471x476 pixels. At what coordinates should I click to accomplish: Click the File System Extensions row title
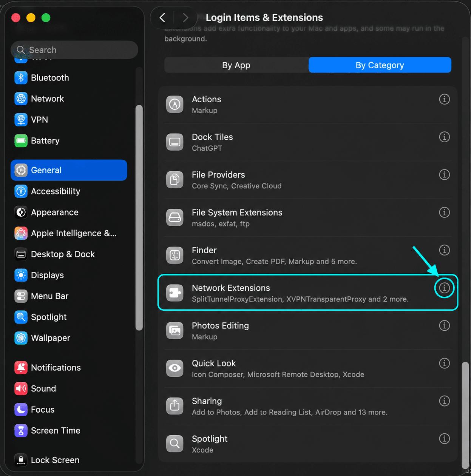point(237,213)
